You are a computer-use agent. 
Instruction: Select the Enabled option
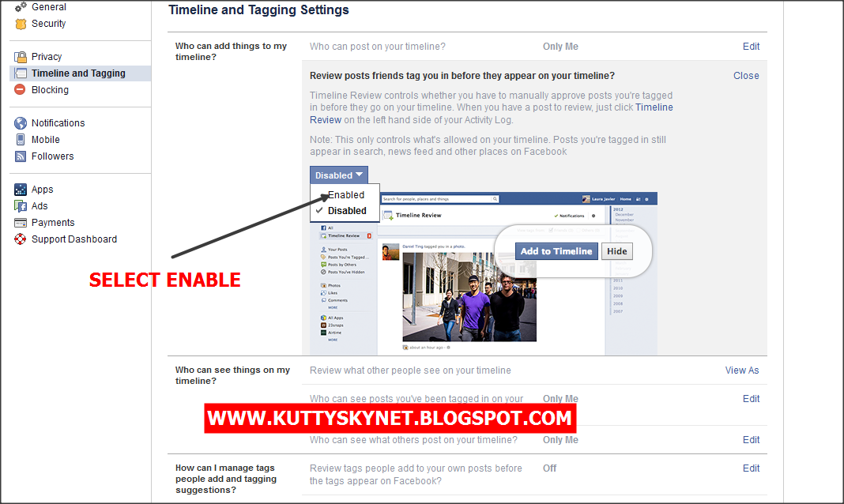point(345,194)
